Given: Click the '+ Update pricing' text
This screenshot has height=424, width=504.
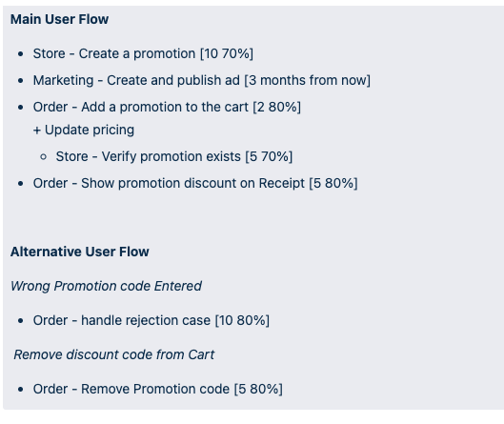Looking at the screenshot, I should coord(84,130).
